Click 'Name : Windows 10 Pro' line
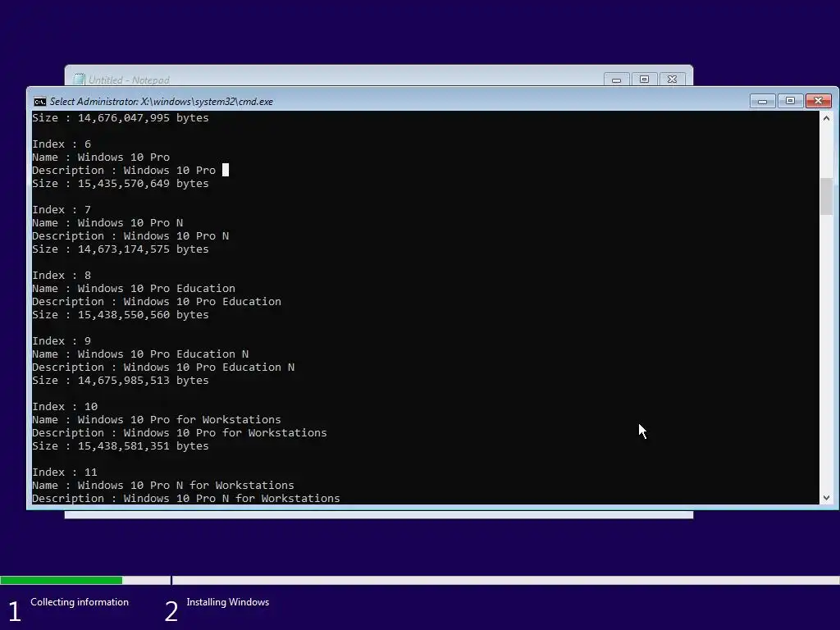The height and width of the screenshot is (630, 840). [x=101, y=157]
